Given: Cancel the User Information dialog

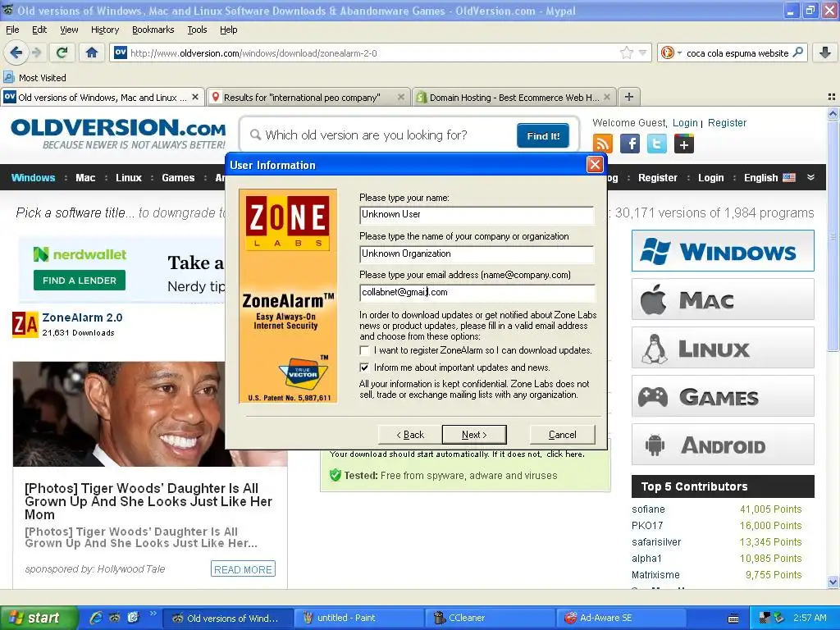Looking at the screenshot, I should click(563, 435).
